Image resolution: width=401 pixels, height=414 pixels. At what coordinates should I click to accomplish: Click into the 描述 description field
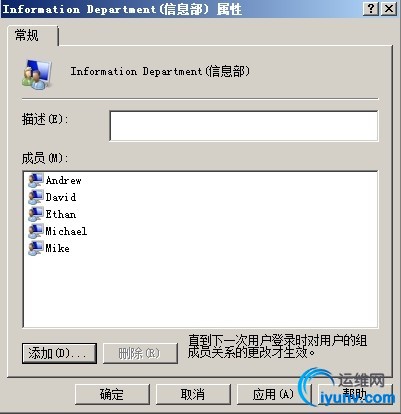[244, 126]
